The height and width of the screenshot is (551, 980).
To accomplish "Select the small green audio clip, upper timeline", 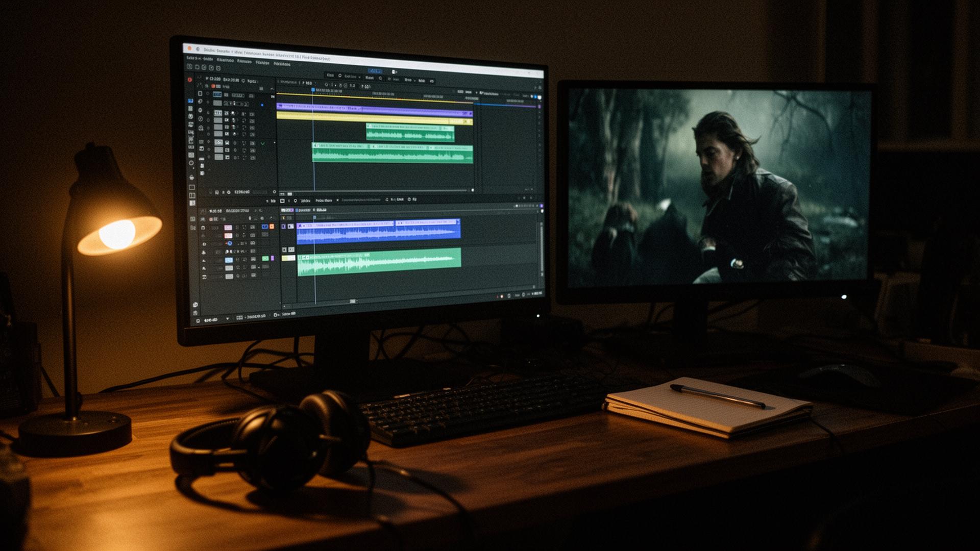I will [x=410, y=133].
